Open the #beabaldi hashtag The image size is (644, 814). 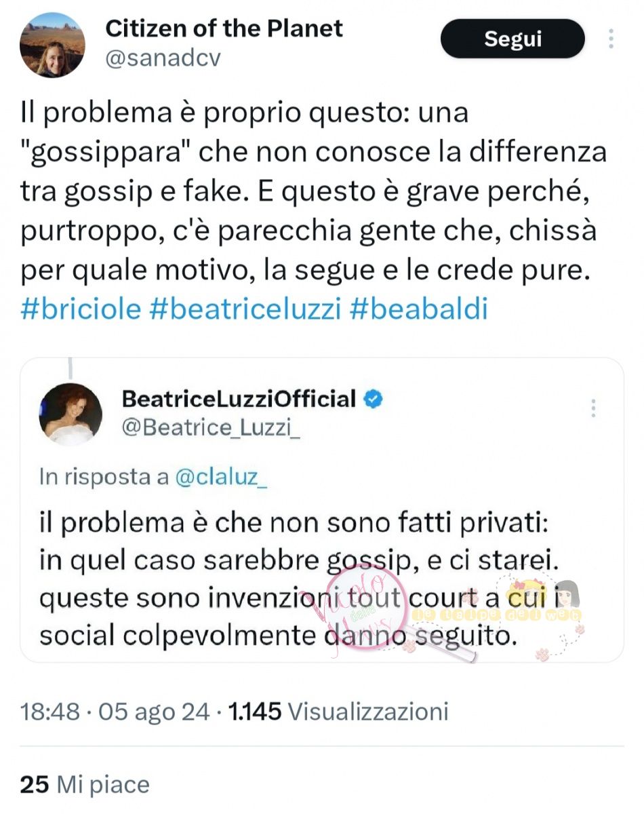coord(418,309)
